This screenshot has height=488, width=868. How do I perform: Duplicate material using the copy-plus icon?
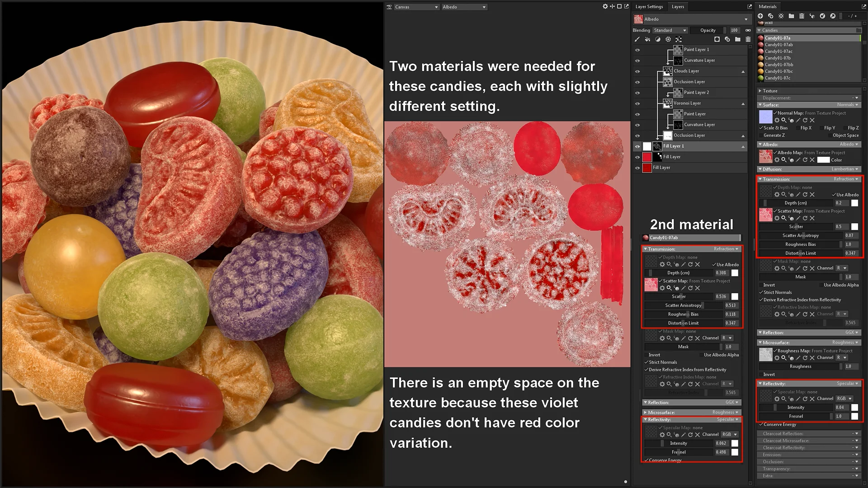(x=771, y=16)
